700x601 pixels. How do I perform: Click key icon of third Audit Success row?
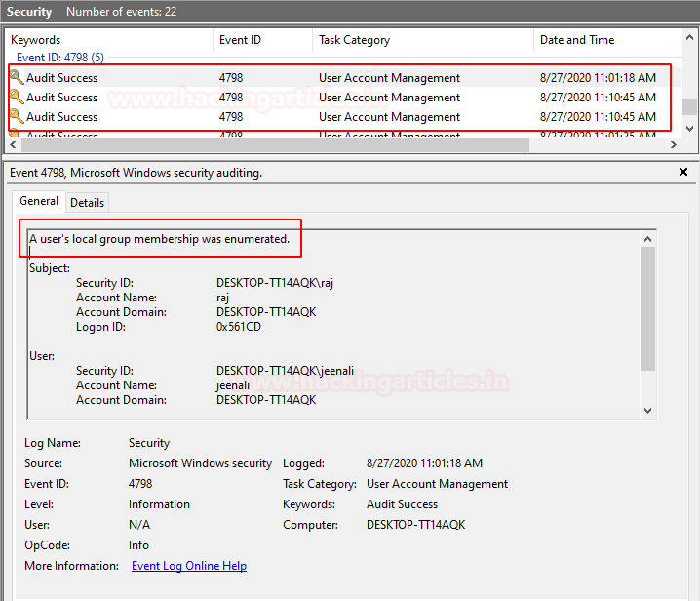pos(17,117)
